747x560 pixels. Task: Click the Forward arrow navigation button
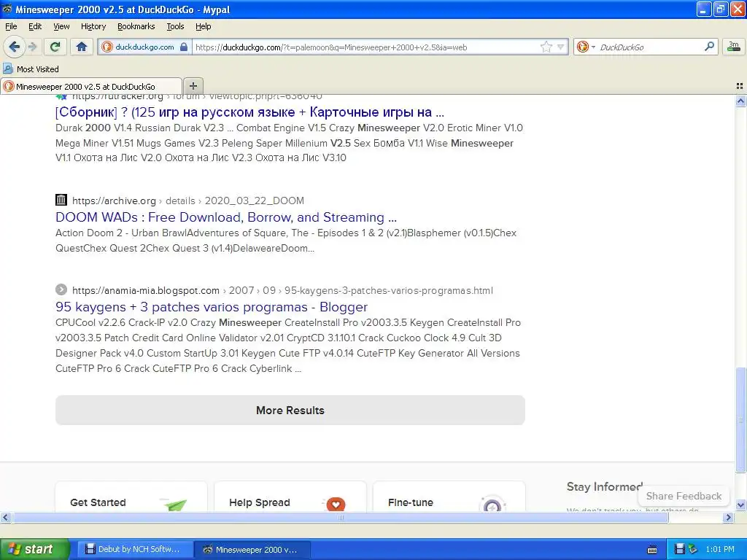pyautogui.click(x=32, y=47)
